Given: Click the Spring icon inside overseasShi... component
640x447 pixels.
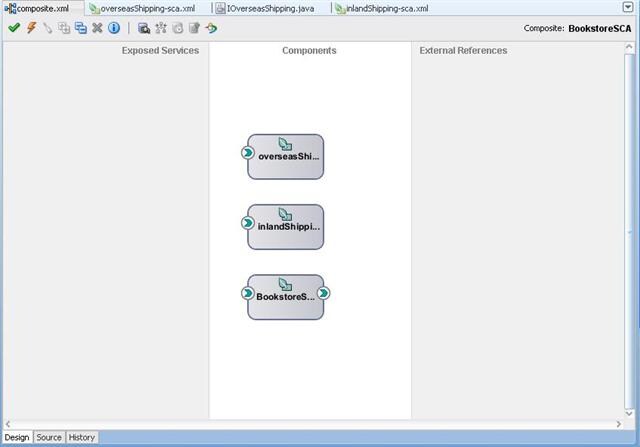Looking at the screenshot, I should tap(285, 144).
